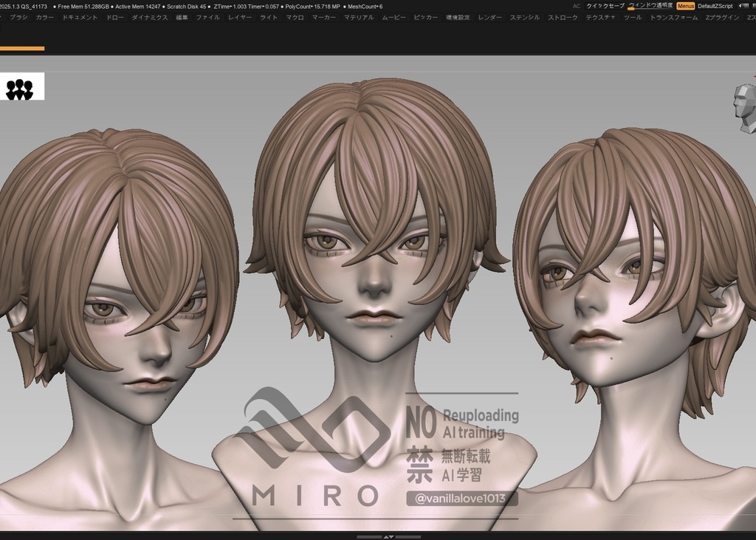Open the Zプラグイン (ZPlugin) menu
Viewport: 756px width, 540px height.
click(722, 18)
